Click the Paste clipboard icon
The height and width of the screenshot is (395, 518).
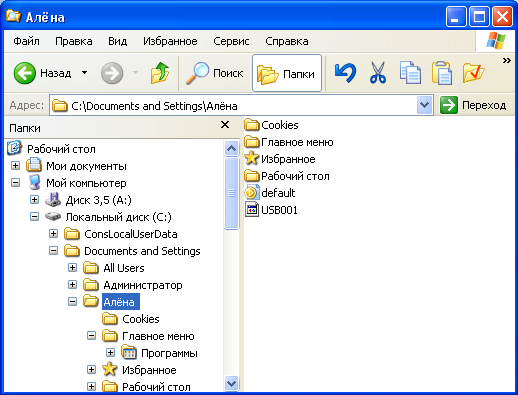(442, 73)
